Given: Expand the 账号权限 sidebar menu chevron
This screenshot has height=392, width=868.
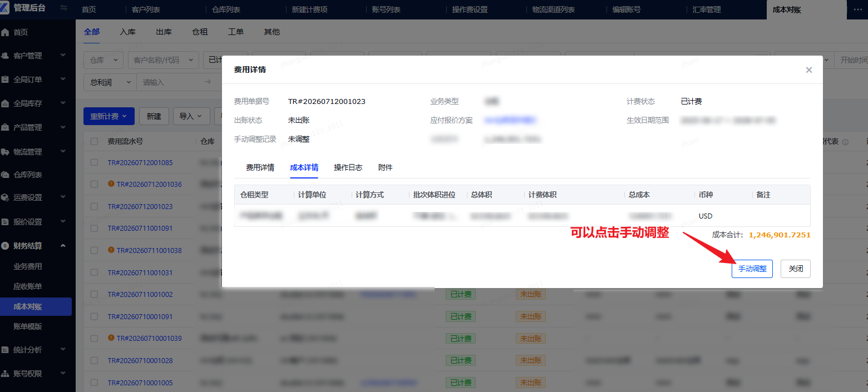Looking at the screenshot, I should click(x=63, y=374).
